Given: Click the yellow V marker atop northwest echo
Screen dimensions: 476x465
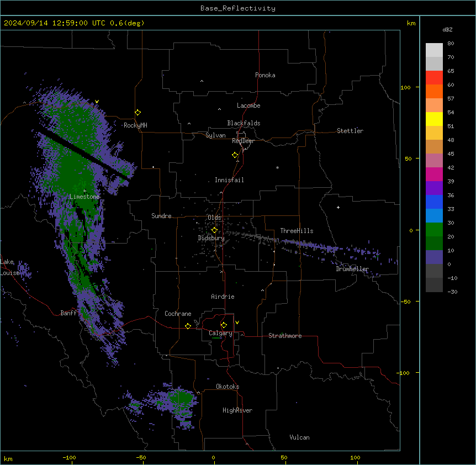Looking at the screenshot, I should [x=97, y=102].
